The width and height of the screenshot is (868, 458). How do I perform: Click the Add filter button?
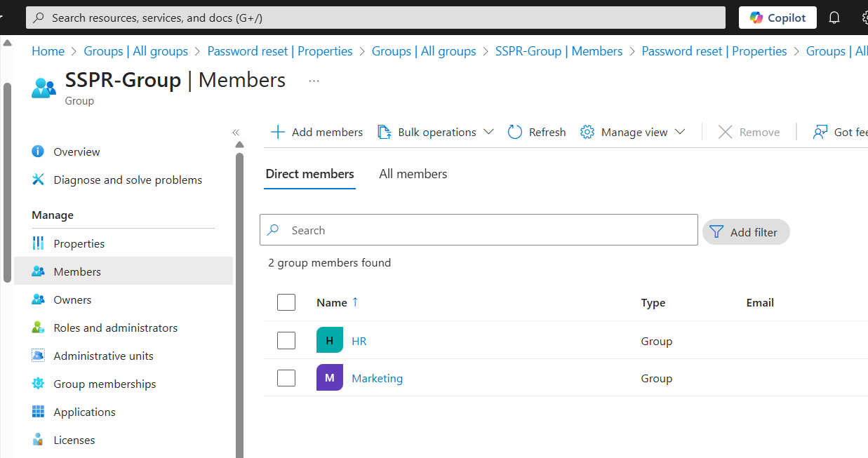coord(745,232)
